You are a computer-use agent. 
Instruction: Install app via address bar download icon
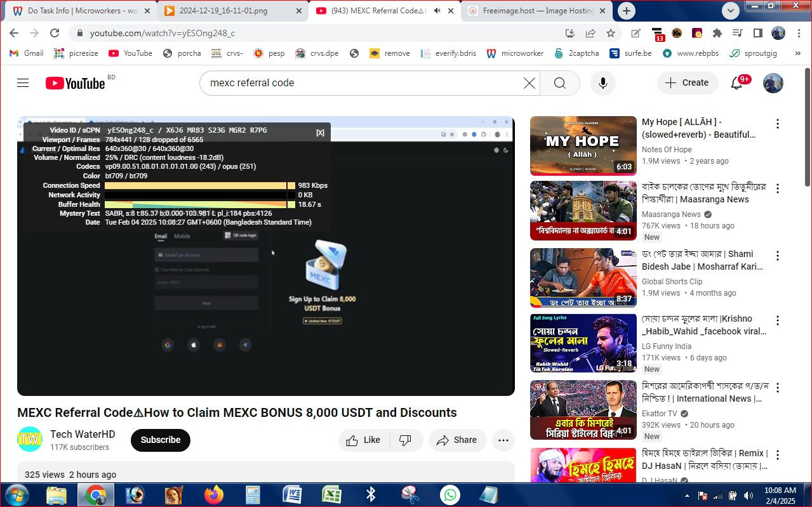click(x=570, y=33)
